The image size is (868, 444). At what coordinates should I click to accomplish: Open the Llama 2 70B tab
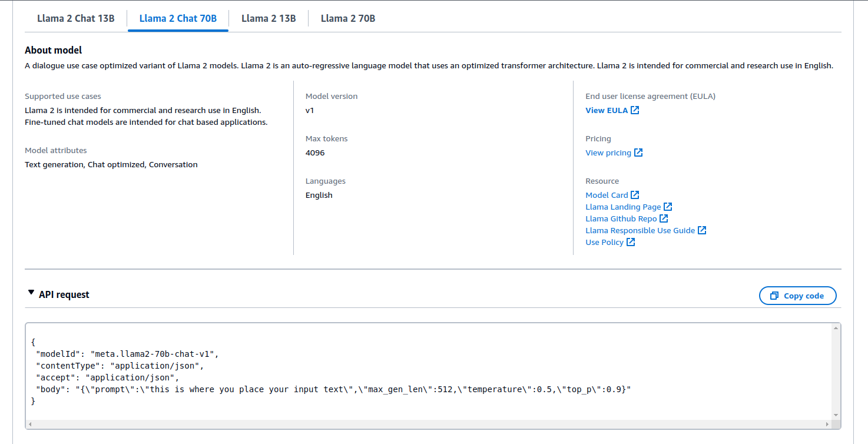(x=348, y=18)
